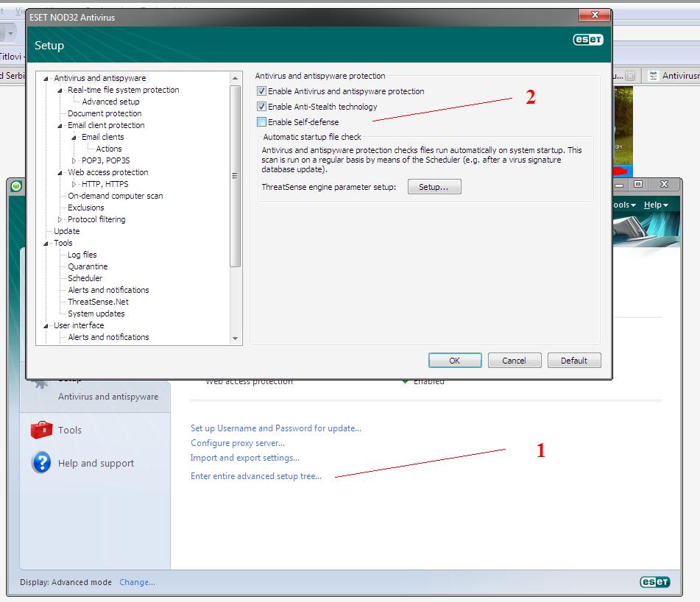This screenshot has width=700, height=602.
Task: Select Scheduler tree item
Action: click(x=85, y=278)
